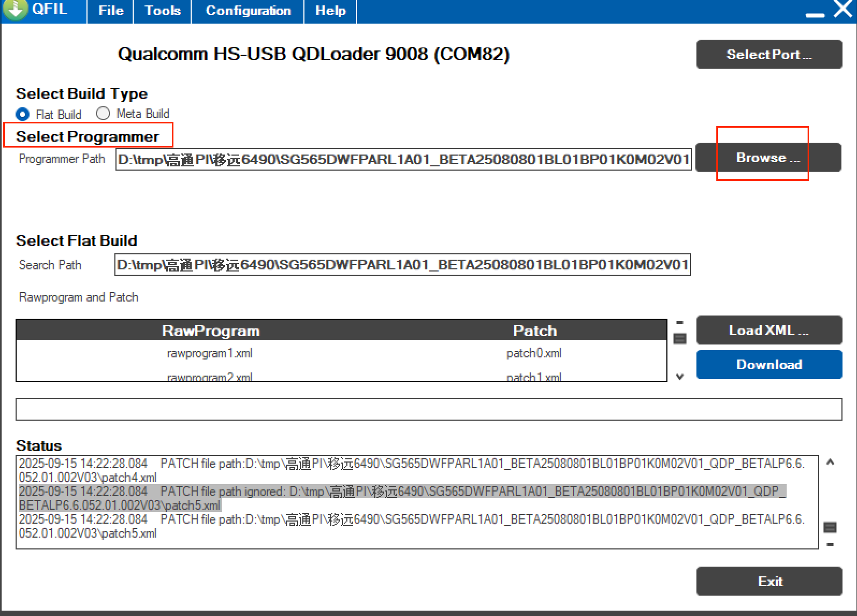Open the Configuration menu

click(248, 11)
